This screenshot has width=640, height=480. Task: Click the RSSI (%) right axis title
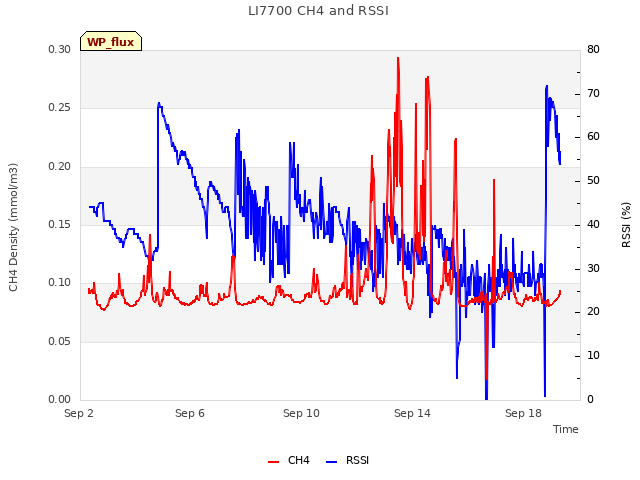tap(627, 225)
